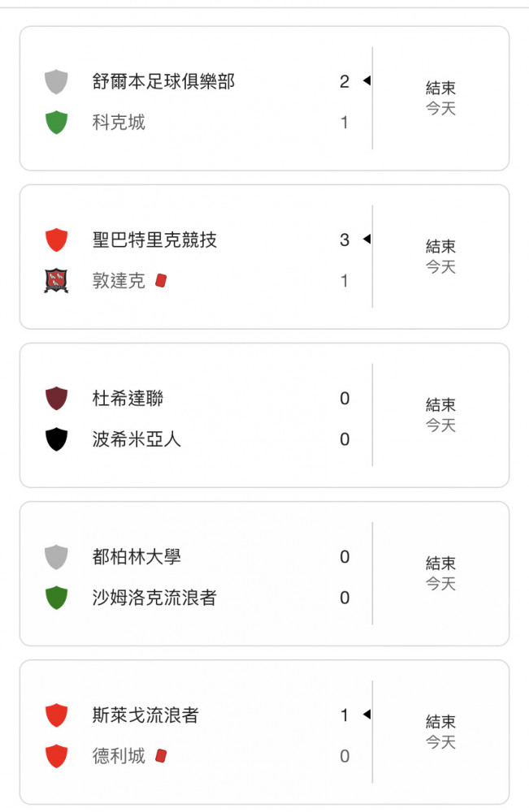
Task: Click the red card icon next to 敦達克
Action: click(x=161, y=281)
